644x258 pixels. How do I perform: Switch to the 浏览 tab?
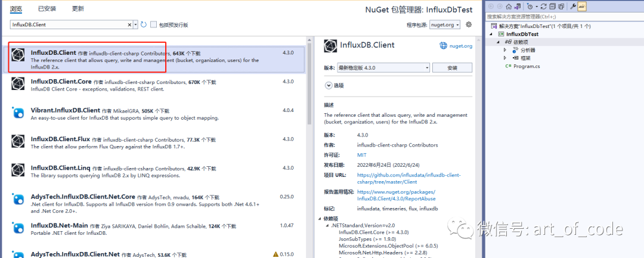[16, 8]
